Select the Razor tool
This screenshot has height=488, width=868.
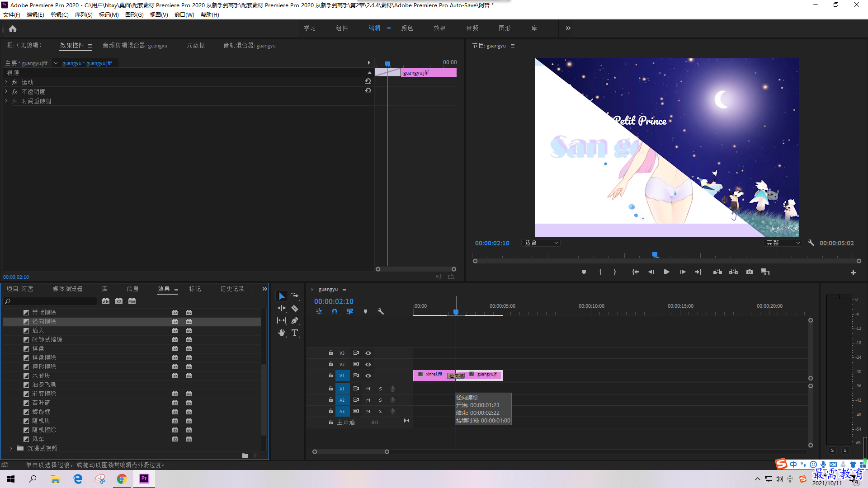click(295, 308)
